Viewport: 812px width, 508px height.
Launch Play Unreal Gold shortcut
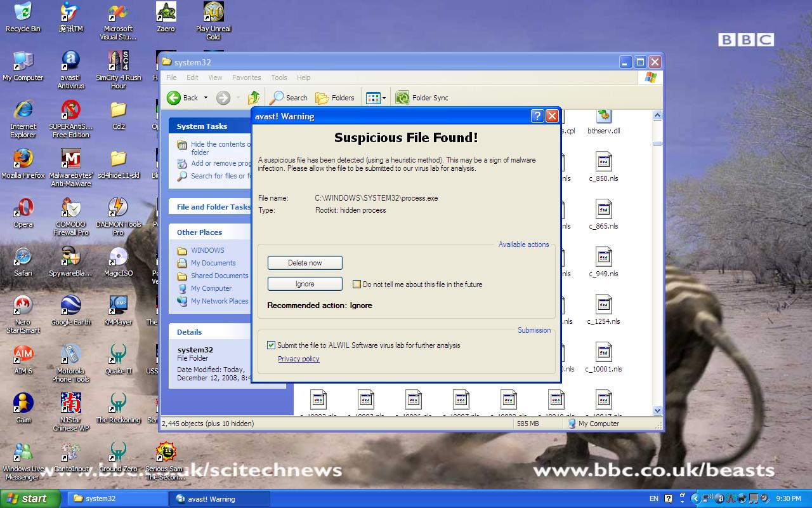pos(213,21)
